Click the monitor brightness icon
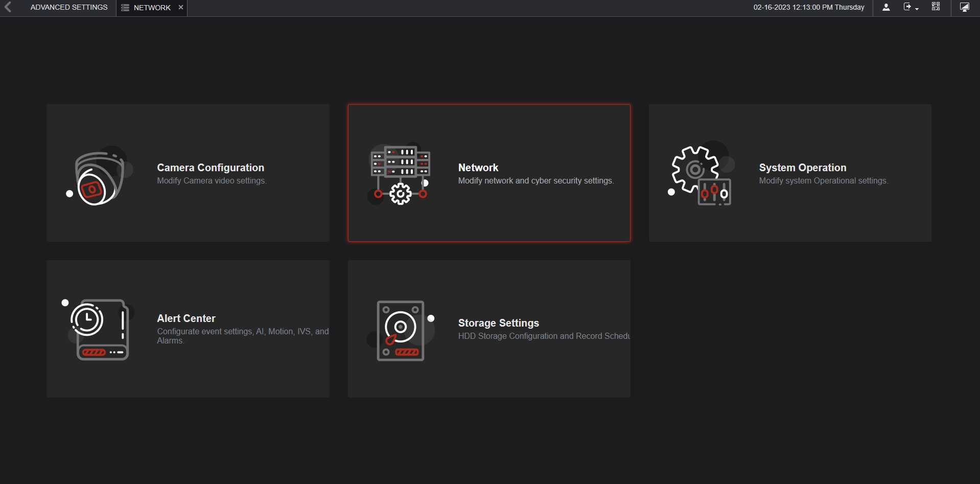Screen dimensions: 980x484 [965, 7]
